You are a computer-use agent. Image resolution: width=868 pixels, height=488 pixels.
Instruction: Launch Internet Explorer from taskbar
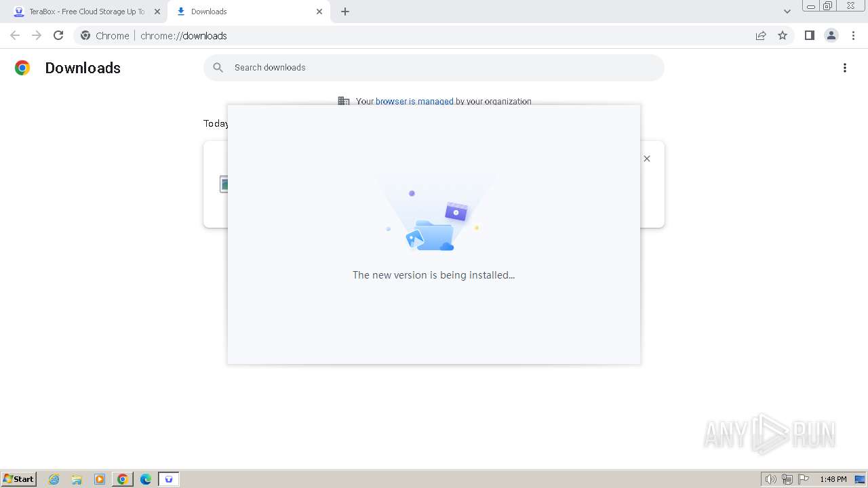point(54,479)
